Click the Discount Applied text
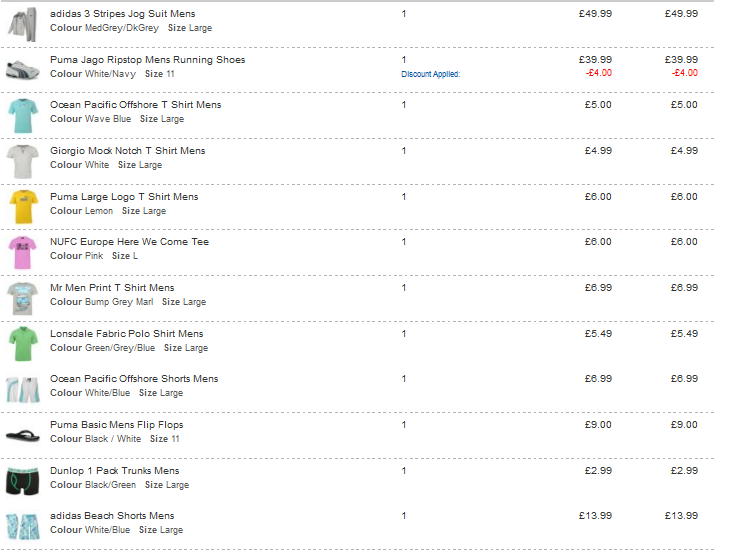Viewport: 729px width, 553px height. [x=431, y=74]
